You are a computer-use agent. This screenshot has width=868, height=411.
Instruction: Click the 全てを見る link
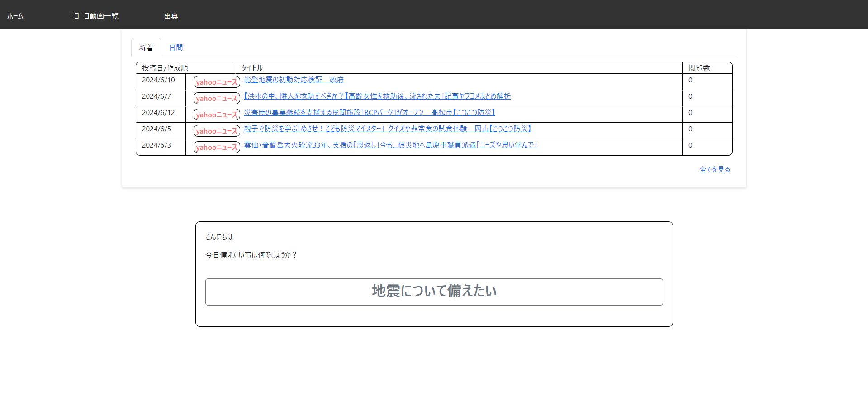(714, 169)
